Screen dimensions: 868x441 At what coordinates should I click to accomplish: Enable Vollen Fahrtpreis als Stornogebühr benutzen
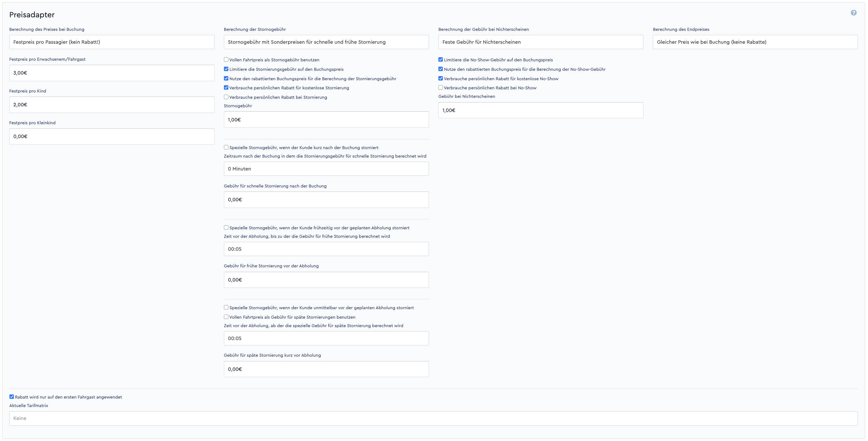pos(226,60)
